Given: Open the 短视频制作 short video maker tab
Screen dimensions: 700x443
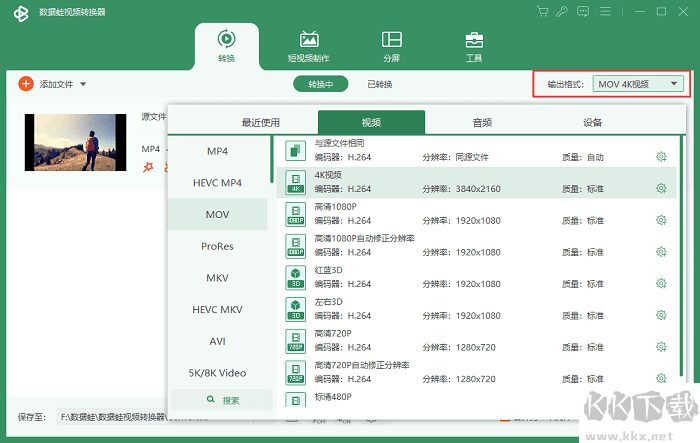Looking at the screenshot, I should (308, 45).
